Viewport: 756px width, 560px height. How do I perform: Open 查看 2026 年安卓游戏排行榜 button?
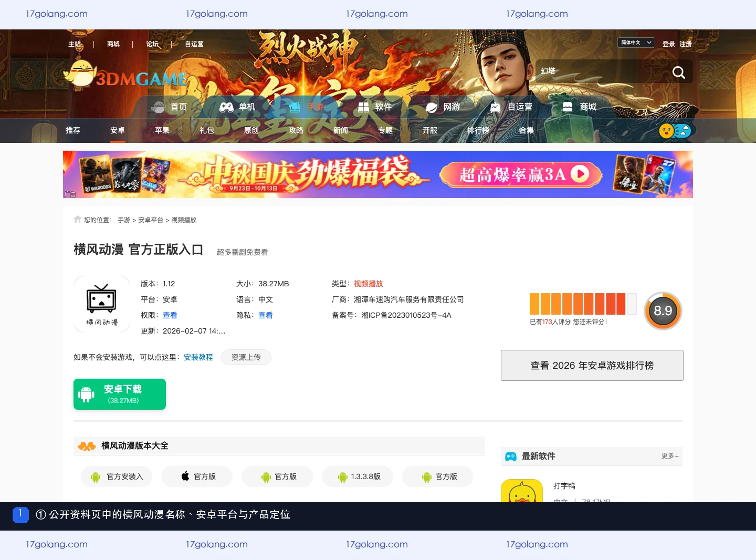(x=592, y=366)
